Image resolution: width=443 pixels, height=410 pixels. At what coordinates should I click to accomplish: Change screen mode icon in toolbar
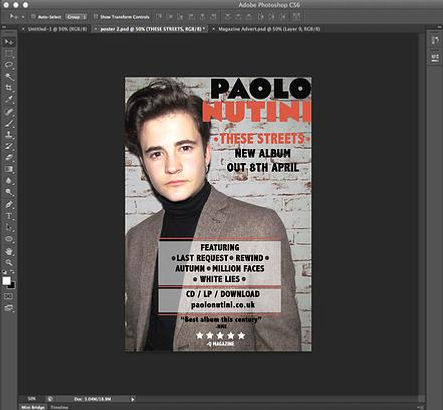point(9,307)
